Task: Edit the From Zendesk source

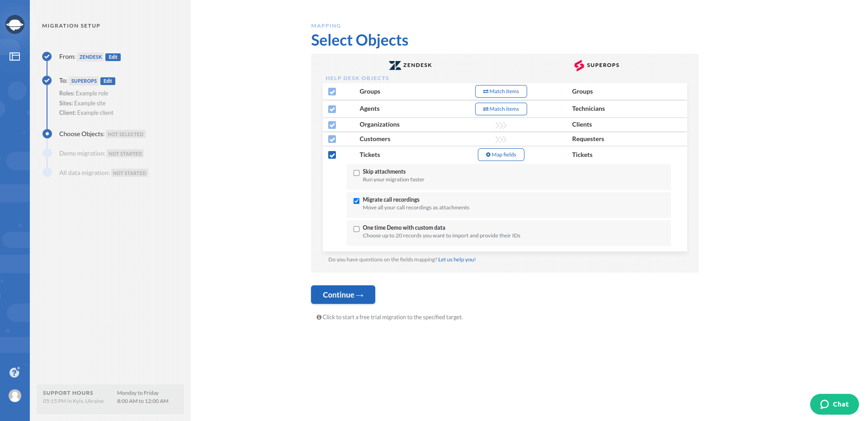Action: [113, 57]
